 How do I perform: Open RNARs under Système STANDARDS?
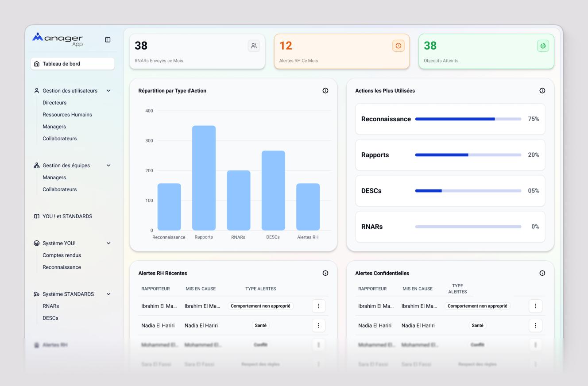(50, 306)
